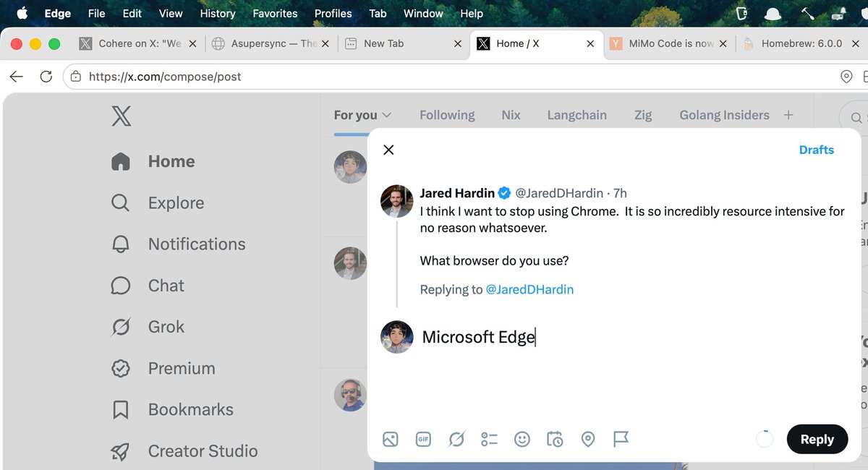Add a GIF to the reply

[423, 439]
